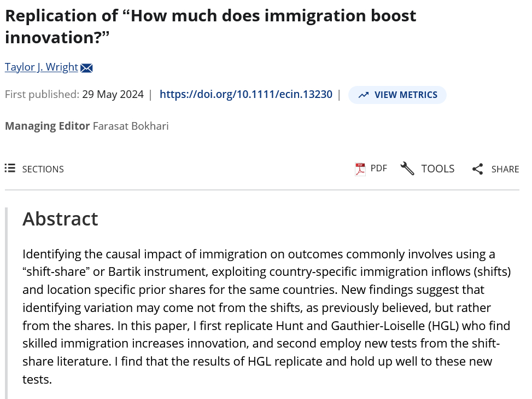Click the Share network icon

477,169
